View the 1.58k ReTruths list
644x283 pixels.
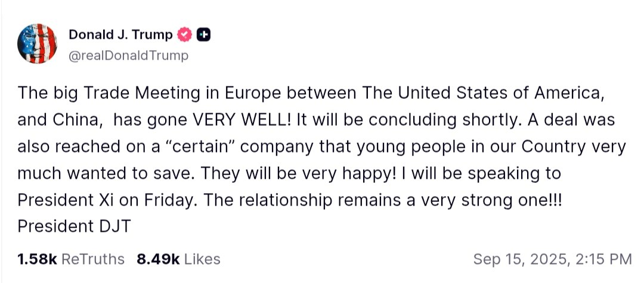tap(71, 259)
